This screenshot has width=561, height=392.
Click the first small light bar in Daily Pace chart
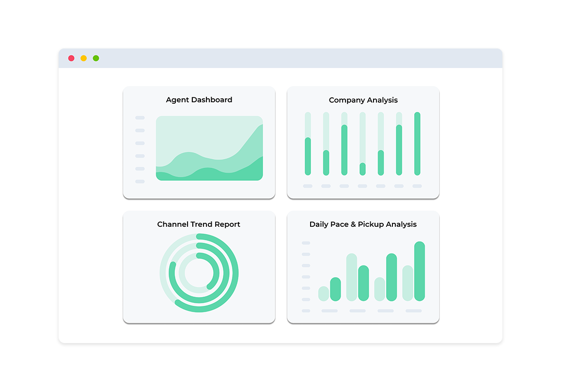click(x=324, y=294)
